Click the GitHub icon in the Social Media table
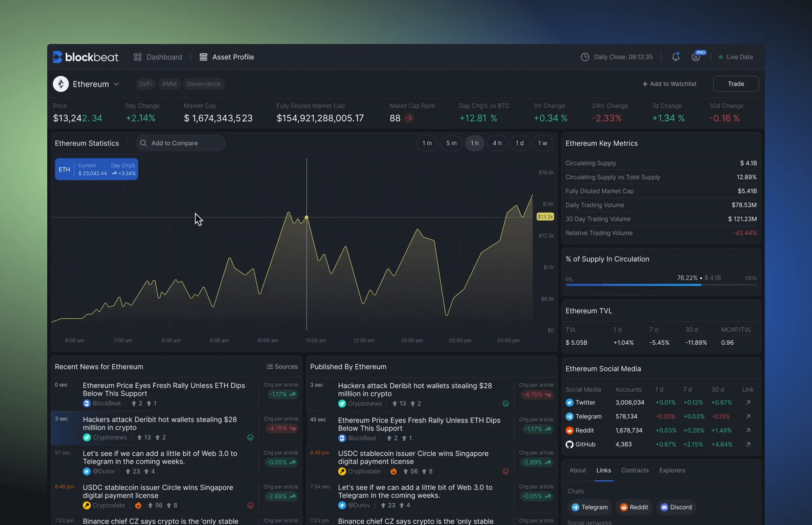This screenshot has height=525, width=812. [x=569, y=444]
